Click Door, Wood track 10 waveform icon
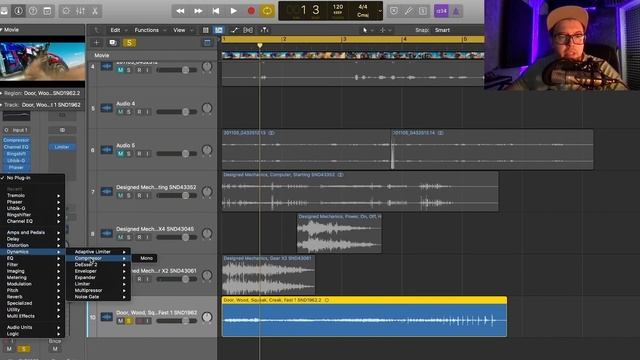Viewport: 640px width, 360px height. pyautogui.click(x=107, y=317)
